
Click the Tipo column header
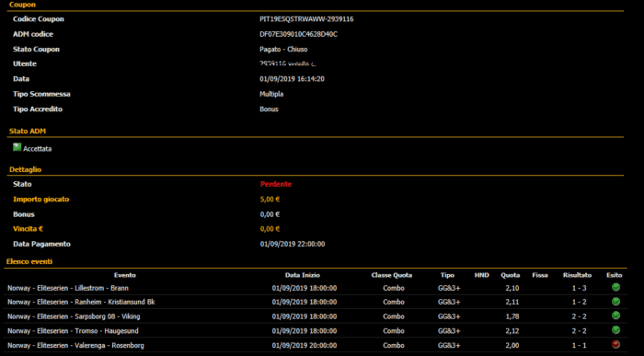point(447,275)
